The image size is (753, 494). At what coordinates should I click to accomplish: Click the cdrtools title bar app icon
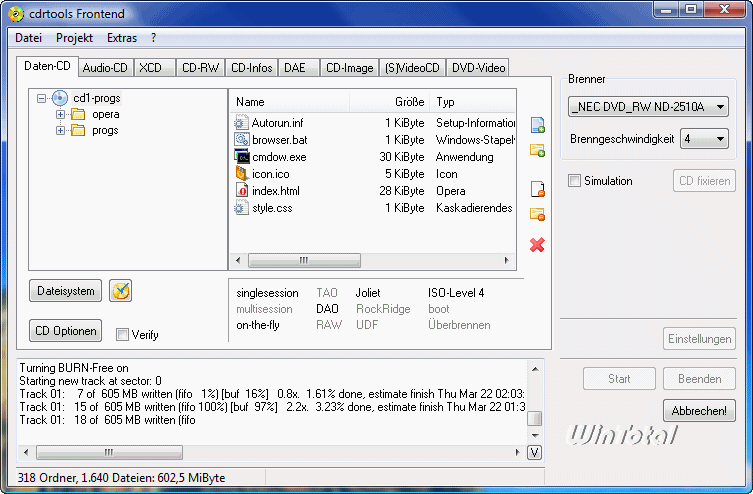(16, 14)
